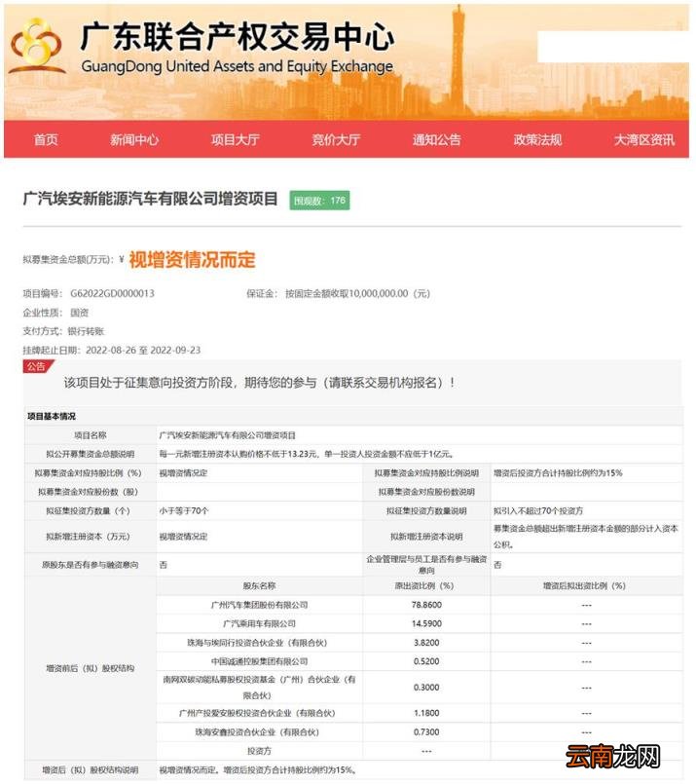Click the 增资前后（拟）股权结构 label cell
Viewport: 696px width, 784px height.
[91, 668]
